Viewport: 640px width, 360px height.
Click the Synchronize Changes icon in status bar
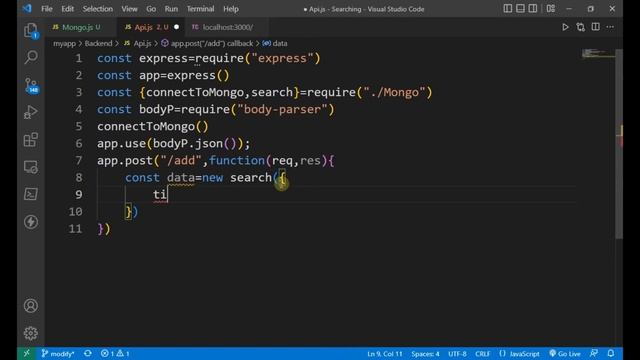(88, 353)
